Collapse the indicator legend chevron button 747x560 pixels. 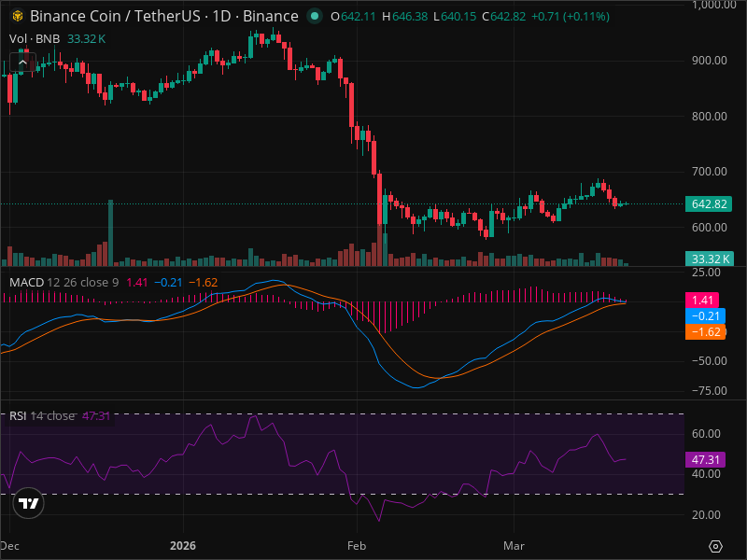point(22,63)
